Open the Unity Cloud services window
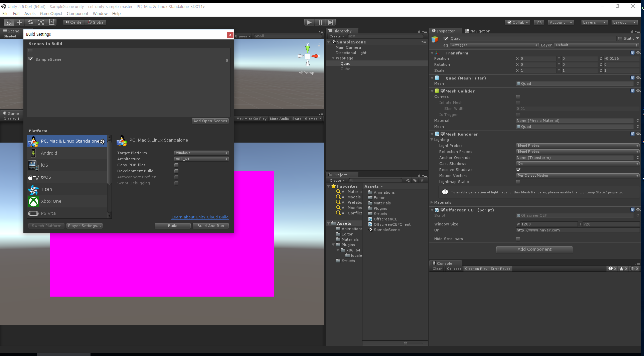Image resolution: width=644 pixels, height=356 pixels. click(x=539, y=22)
